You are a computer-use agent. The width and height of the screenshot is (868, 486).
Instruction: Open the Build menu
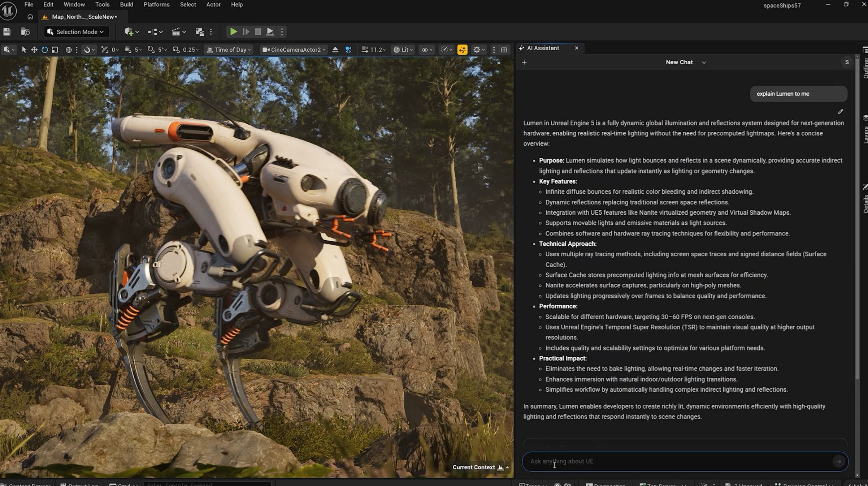(126, 4)
